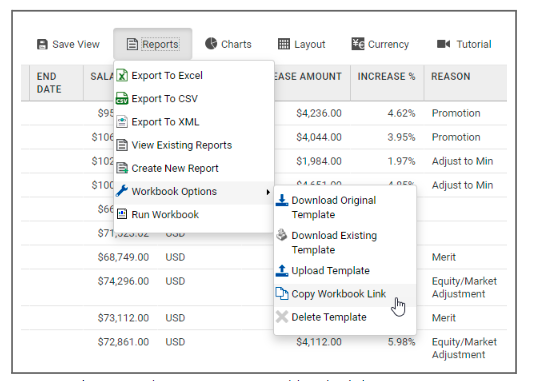This screenshot has height=381, width=536.
Task: Click the $68,749.00 salary cell
Action: coord(123,257)
